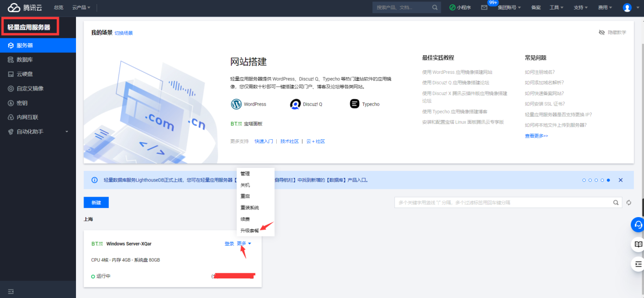644x298 pixels.
Task: Open the user avatar menu
Action: point(627,8)
